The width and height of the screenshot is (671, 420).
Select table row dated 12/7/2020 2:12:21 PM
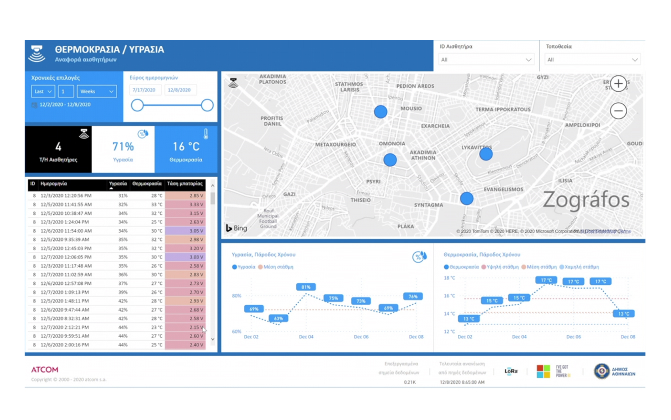[117, 328]
